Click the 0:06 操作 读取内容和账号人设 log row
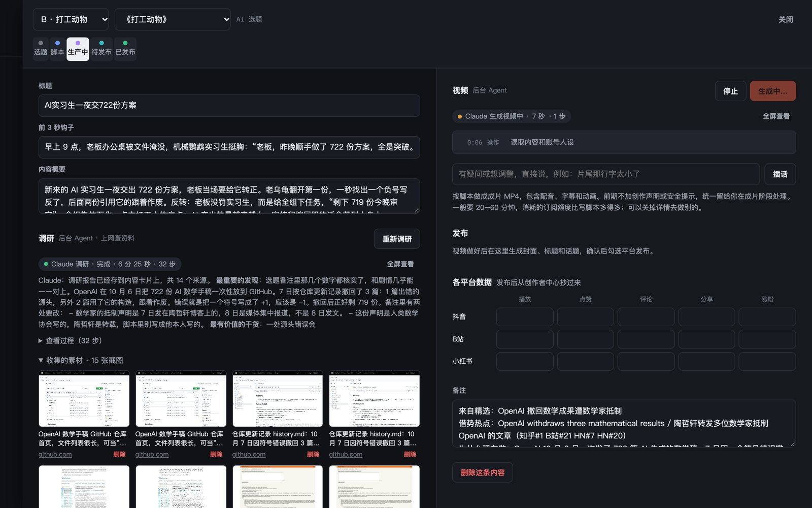The height and width of the screenshot is (508, 812). tap(624, 143)
